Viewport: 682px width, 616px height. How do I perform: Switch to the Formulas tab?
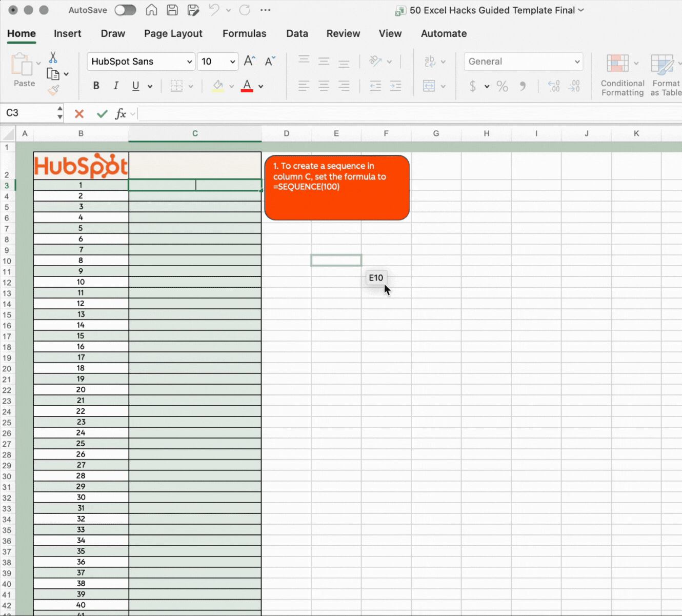244,34
